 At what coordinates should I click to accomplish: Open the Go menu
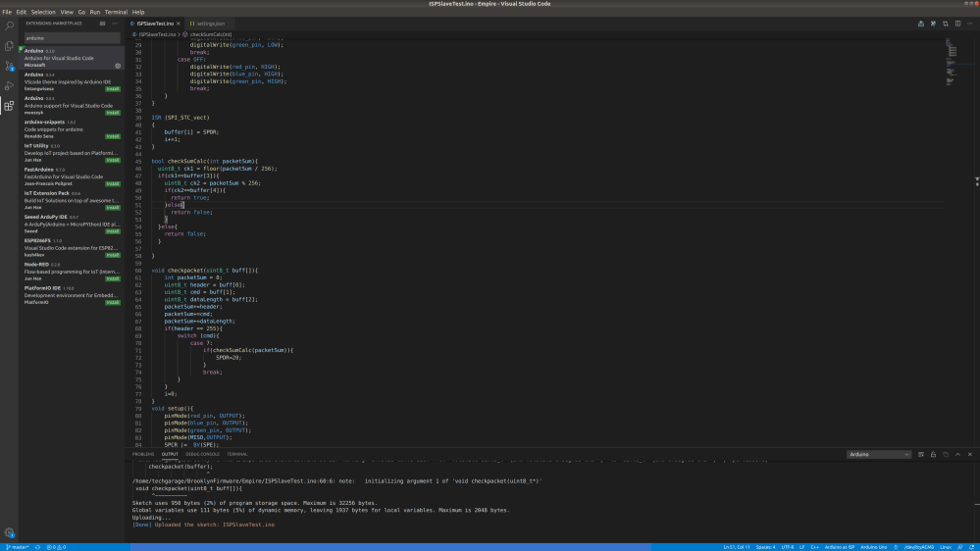[81, 12]
